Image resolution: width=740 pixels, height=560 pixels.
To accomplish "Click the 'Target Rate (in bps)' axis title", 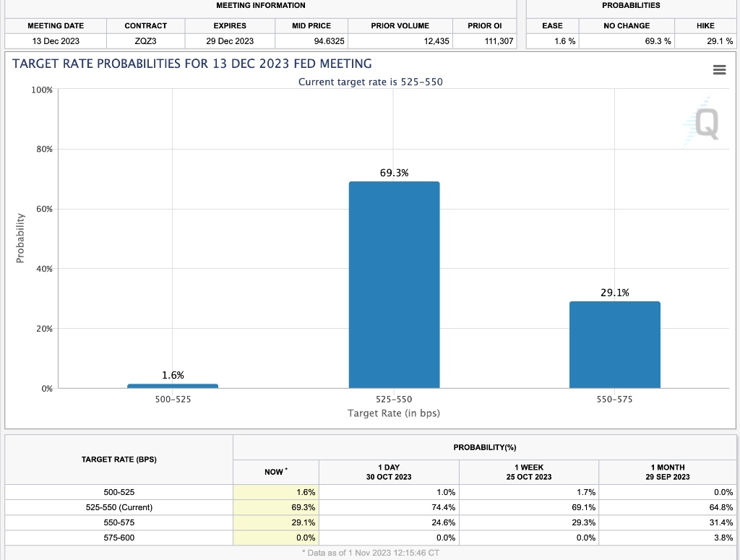I will tap(394, 413).
